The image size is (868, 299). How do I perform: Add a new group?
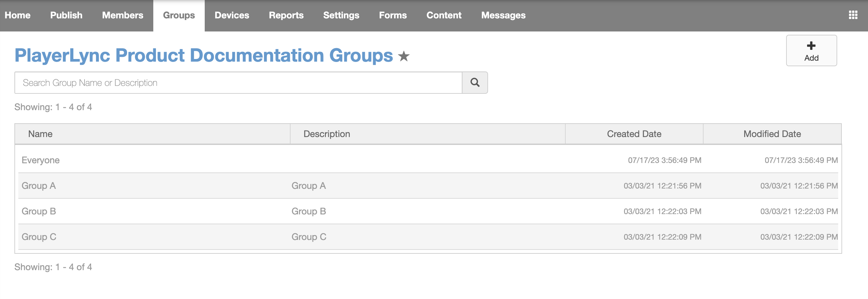811,50
